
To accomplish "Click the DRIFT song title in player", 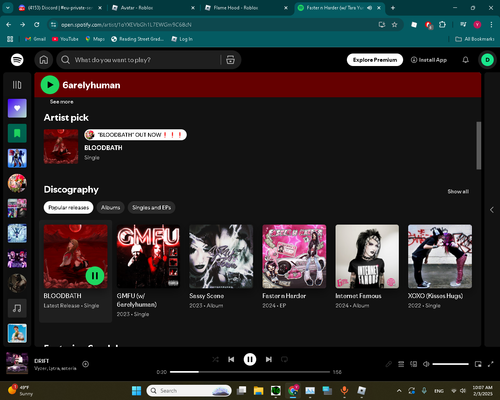I will point(41,361).
